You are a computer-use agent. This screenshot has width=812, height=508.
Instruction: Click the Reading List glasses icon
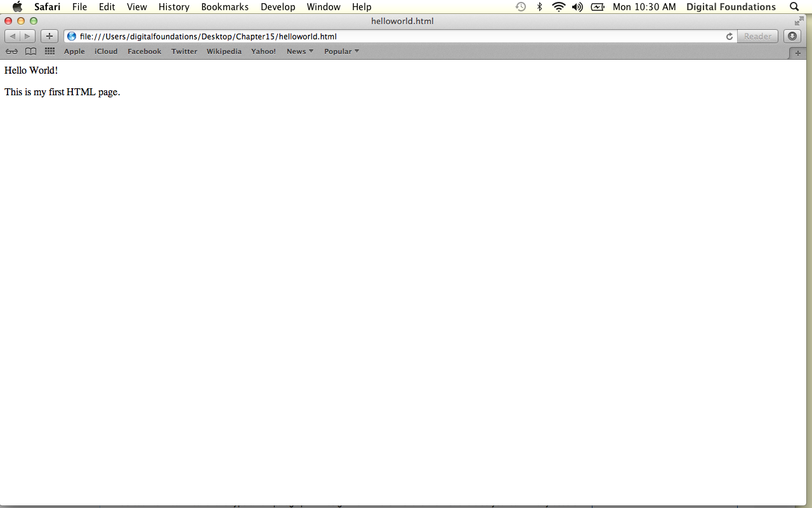click(x=11, y=51)
